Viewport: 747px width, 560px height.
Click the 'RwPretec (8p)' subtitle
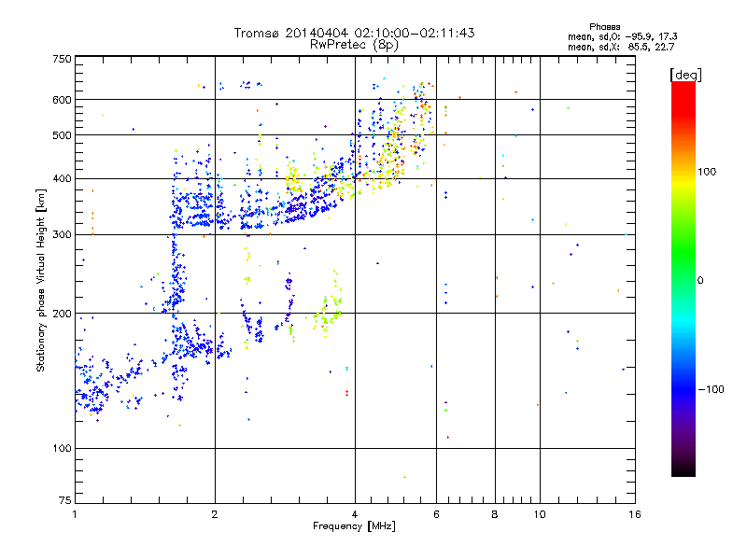coord(354,45)
